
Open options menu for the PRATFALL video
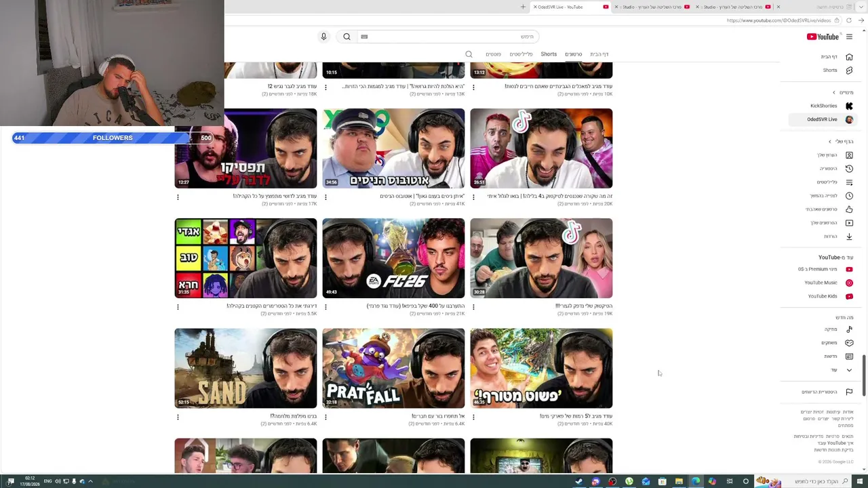(x=325, y=417)
